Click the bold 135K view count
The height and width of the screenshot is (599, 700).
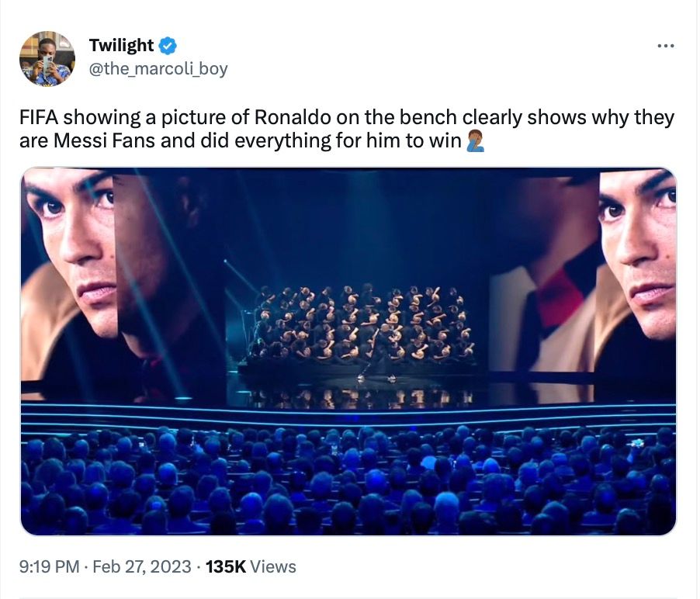[x=226, y=566]
